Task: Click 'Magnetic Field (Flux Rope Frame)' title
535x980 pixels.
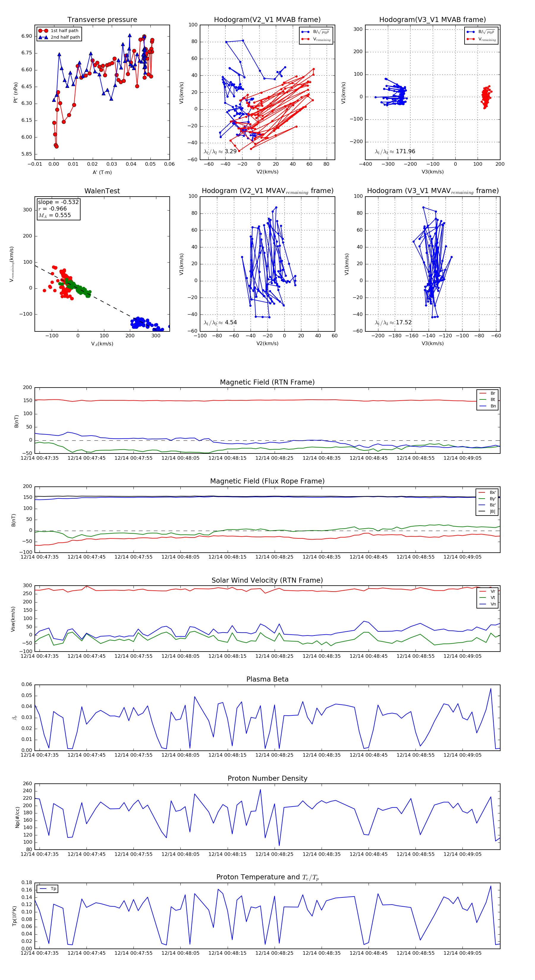Action: 267,481
